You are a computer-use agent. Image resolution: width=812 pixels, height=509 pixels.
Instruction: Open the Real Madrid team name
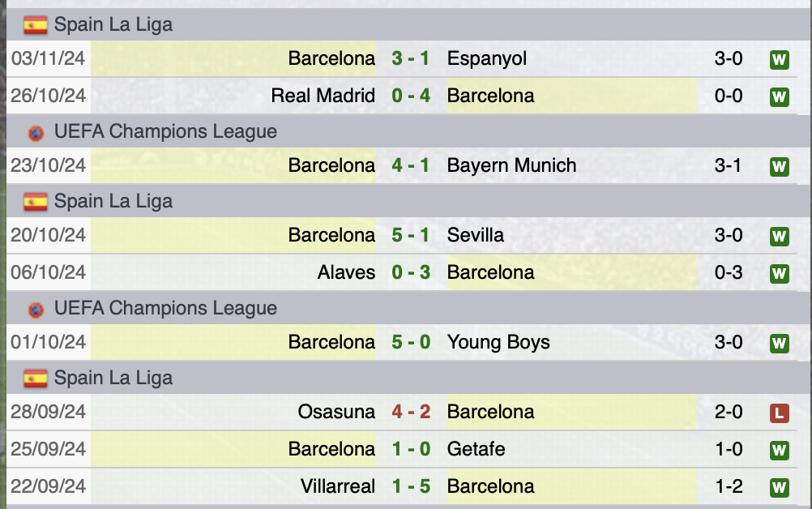click(322, 95)
